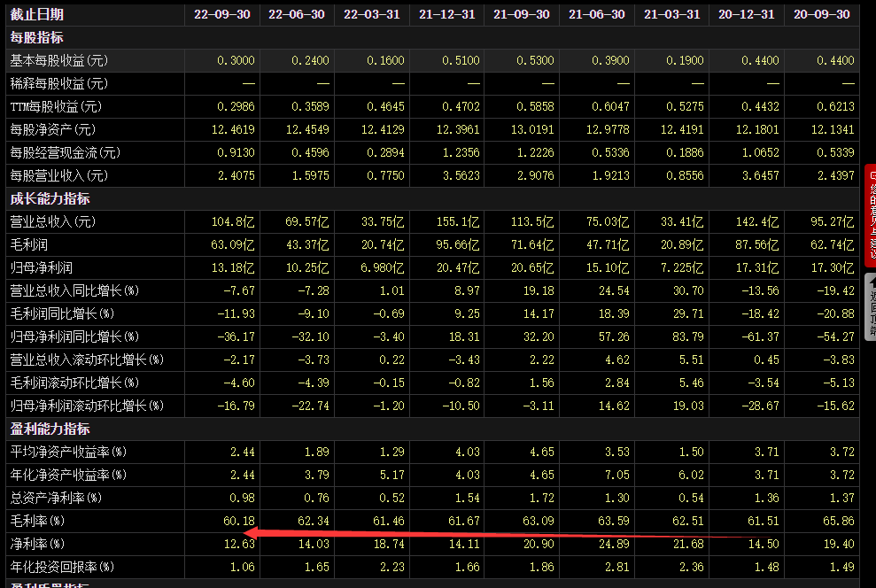The width and height of the screenshot is (876, 588).
Task: Select the 净利率(%) row label
Action: coord(37,544)
